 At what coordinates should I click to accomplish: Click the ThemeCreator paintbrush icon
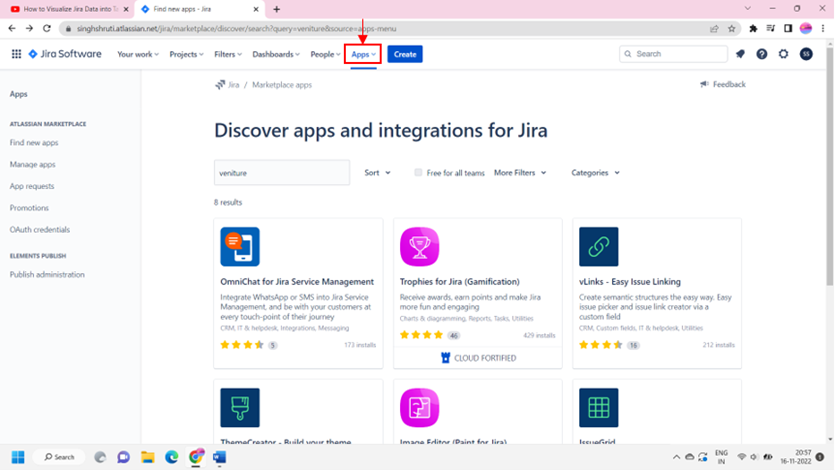click(240, 408)
